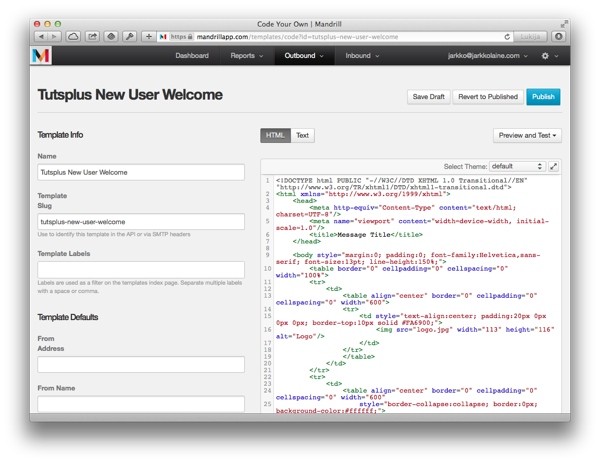Switch to the HTML tab

pos(275,135)
